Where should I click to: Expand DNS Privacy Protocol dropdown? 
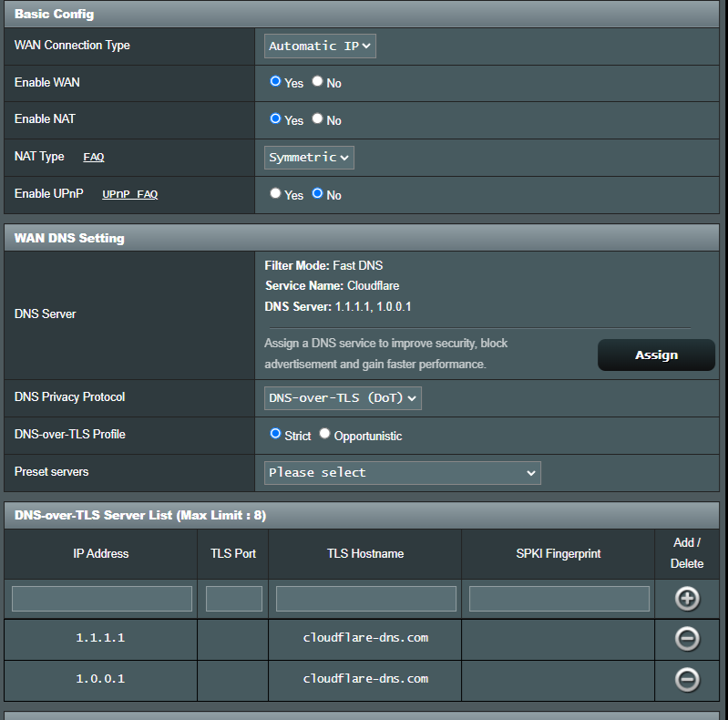(x=343, y=398)
